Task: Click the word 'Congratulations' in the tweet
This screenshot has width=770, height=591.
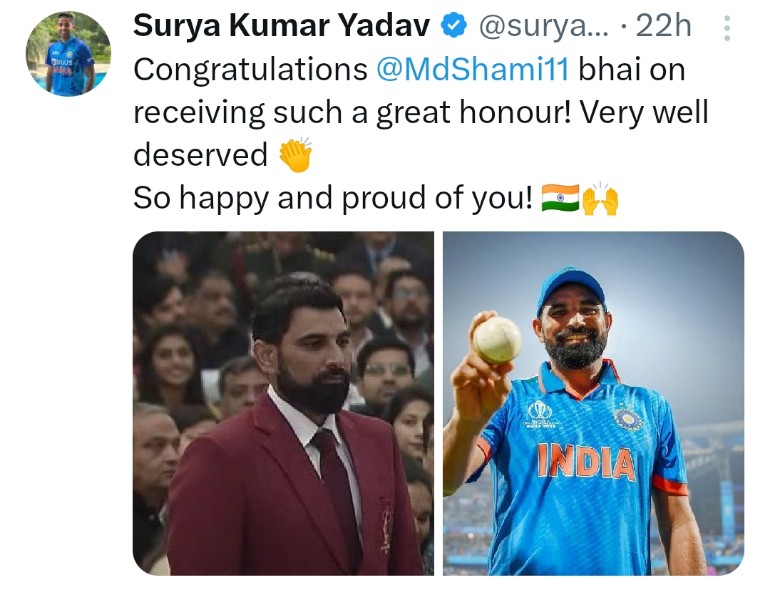Action: click(250, 70)
